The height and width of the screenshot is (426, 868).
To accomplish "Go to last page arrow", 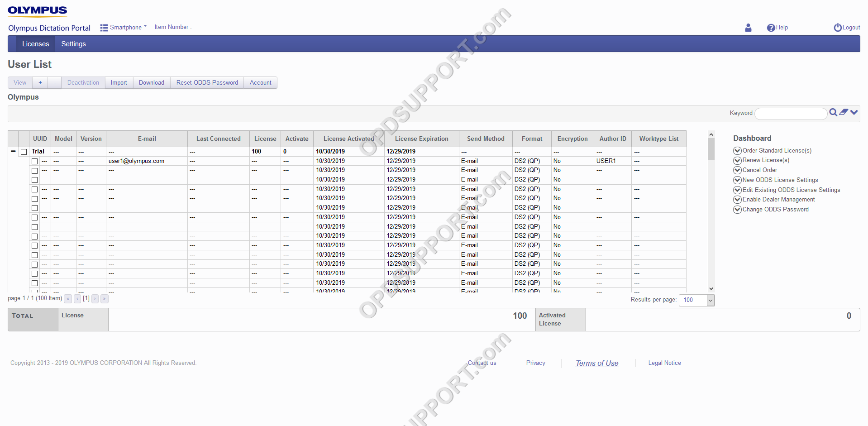I will click(105, 299).
